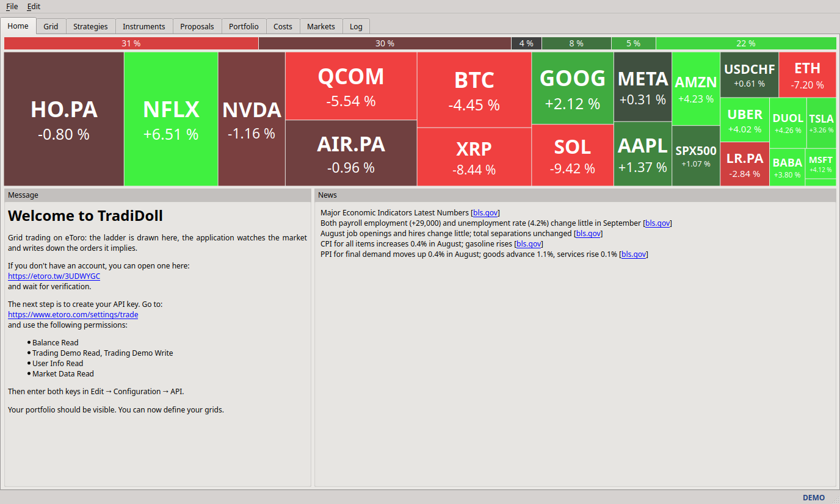
Task: Open bls.gov link for the CPI headline
Action: pos(529,243)
